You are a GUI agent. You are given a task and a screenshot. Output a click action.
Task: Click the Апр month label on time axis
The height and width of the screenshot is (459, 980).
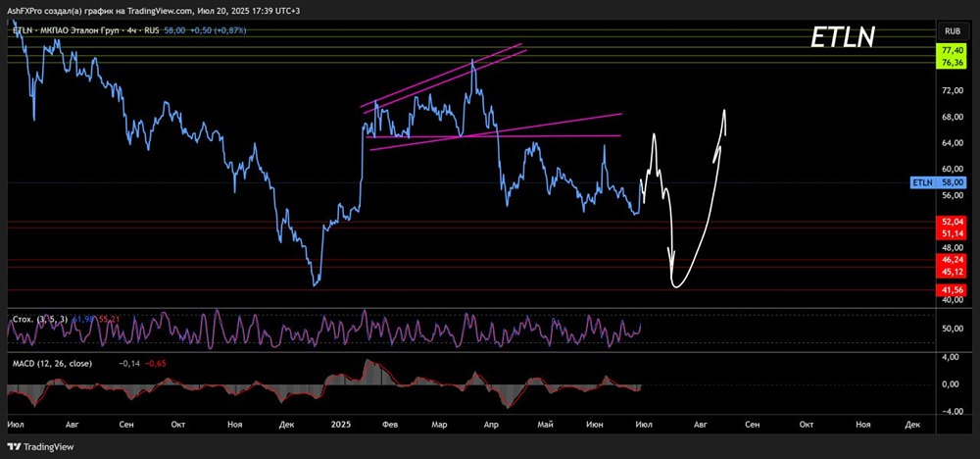(491, 425)
